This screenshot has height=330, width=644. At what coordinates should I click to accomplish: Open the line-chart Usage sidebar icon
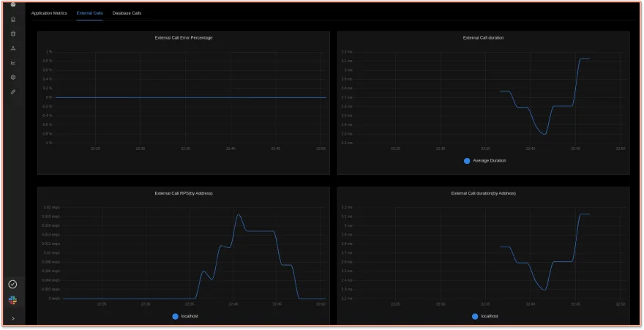click(13, 63)
